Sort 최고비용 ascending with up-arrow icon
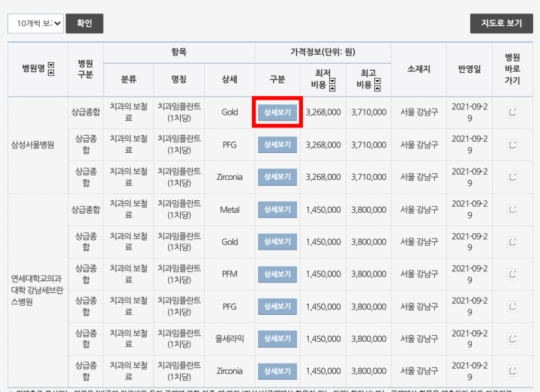This screenshot has height=392, width=540. click(378, 88)
